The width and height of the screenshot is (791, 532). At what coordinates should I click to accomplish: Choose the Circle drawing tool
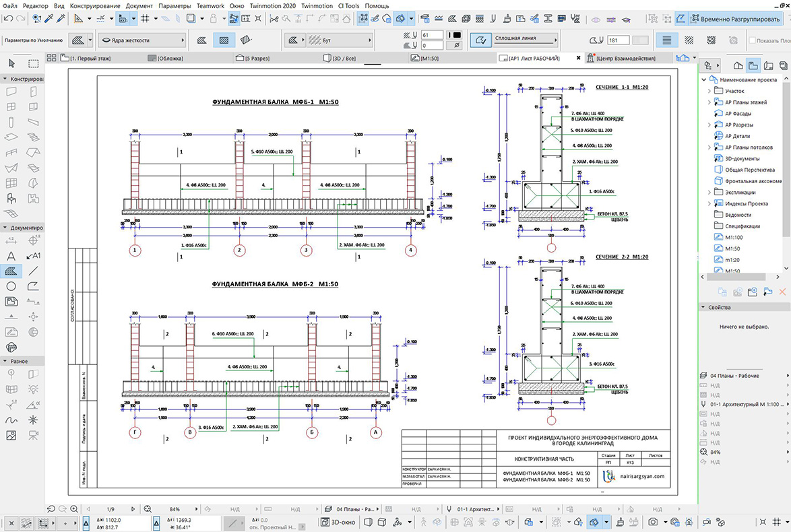[11, 286]
